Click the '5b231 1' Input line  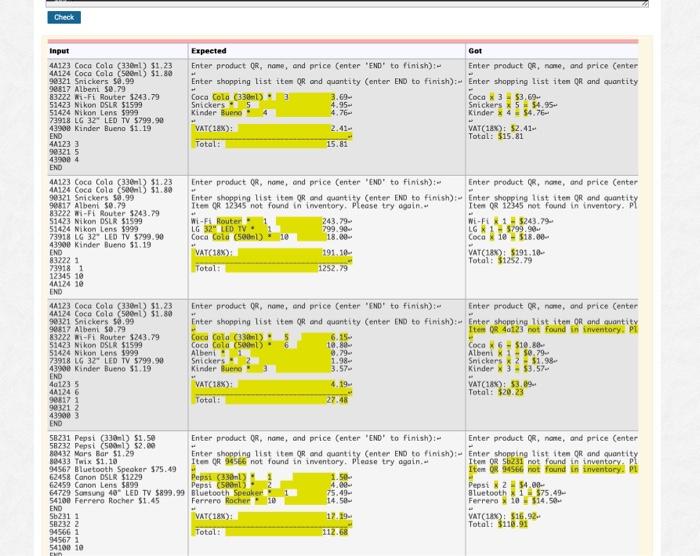tap(64, 516)
